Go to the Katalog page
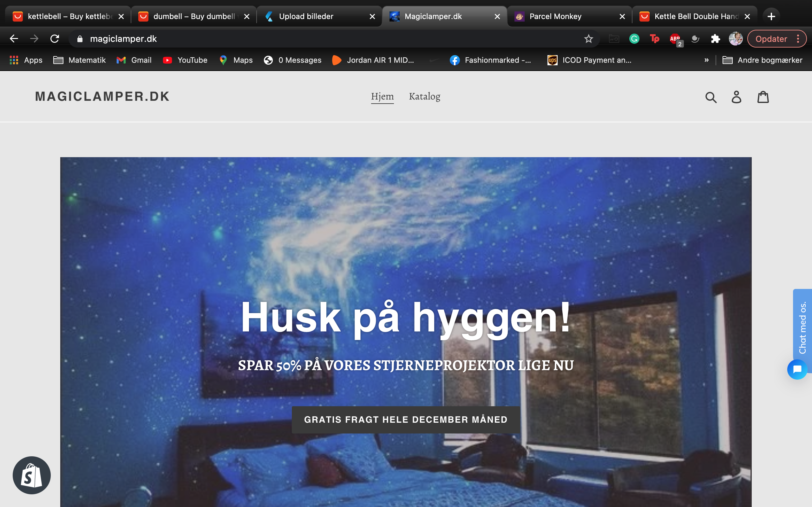The image size is (812, 507). tap(424, 97)
